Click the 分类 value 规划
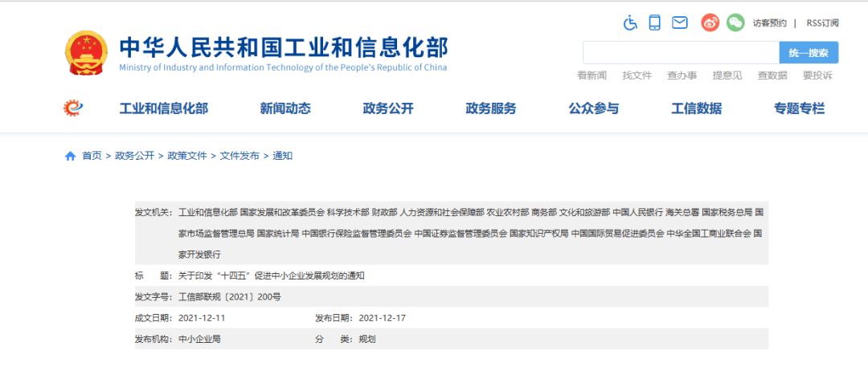The image size is (868, 371). click(x=367, y=340)
